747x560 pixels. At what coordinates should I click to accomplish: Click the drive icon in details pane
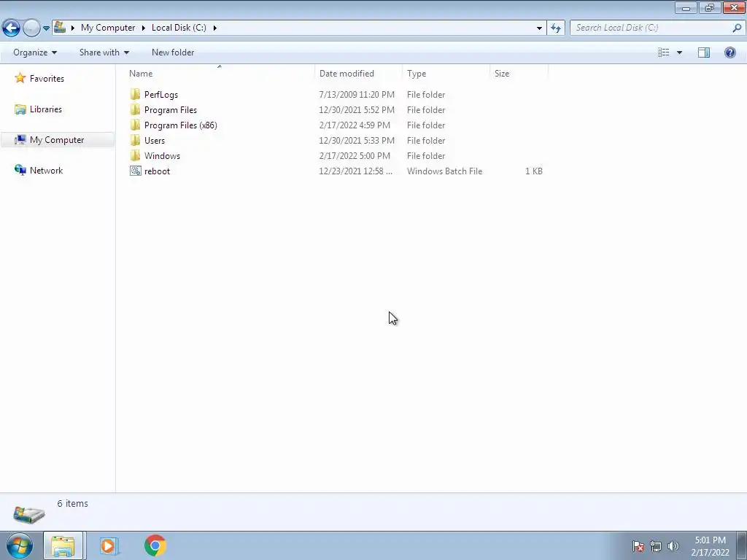coord(28,515)
